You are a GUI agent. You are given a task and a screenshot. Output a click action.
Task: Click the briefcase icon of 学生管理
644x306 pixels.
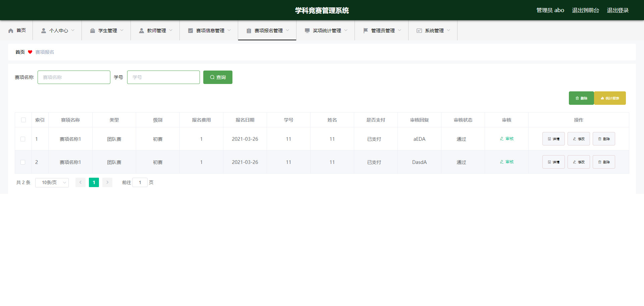(93, 31)
